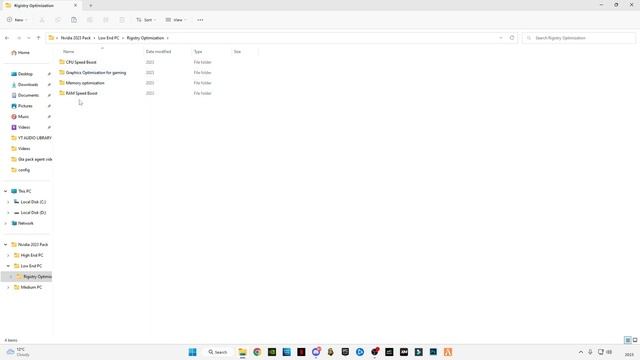Image resolution: width=640 pixels, height=360 pixels.
Task: Select Graphics Optimization for gaming folder
Action: pos(96,73)
